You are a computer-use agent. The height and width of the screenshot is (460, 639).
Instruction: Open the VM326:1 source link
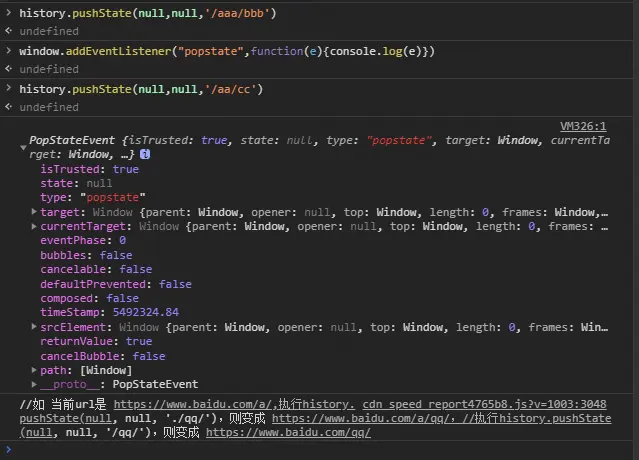583,126
